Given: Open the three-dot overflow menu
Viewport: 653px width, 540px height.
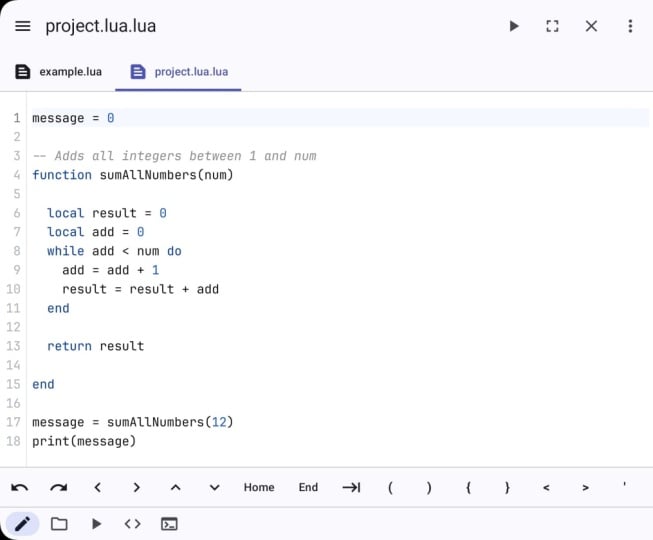Looking at the screenshot, I should pyautogui.click(x=630, y=26).
